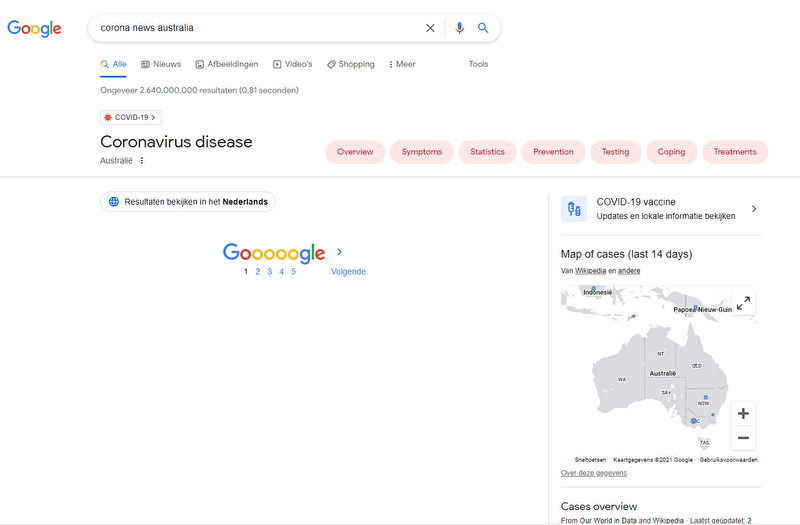
Task: Select the Statistics pill
Action: (x=487, y=152)
